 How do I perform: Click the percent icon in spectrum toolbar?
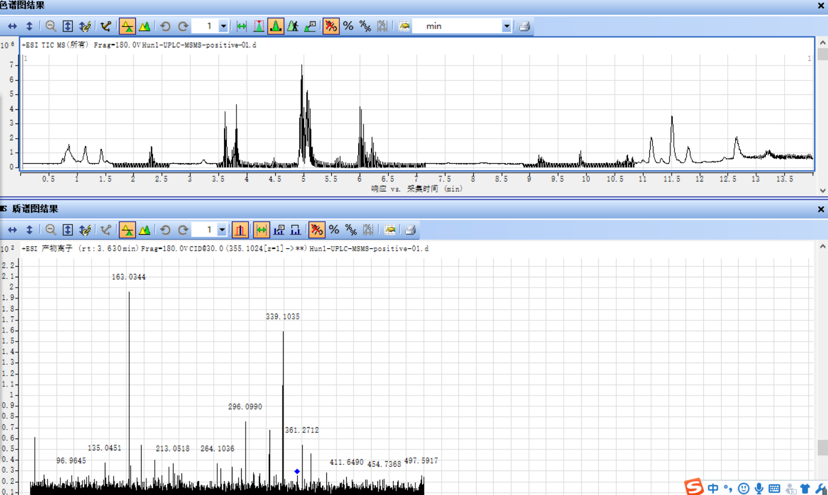[334, 230]
